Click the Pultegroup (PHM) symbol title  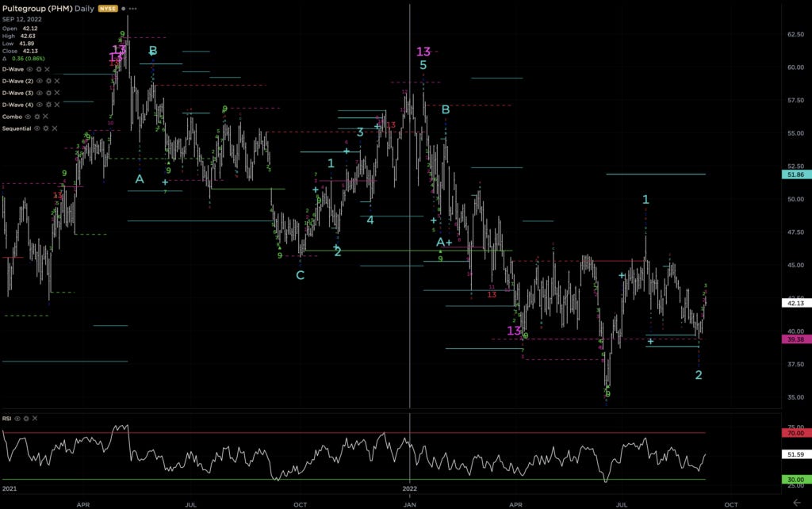(x=37, y=9)
